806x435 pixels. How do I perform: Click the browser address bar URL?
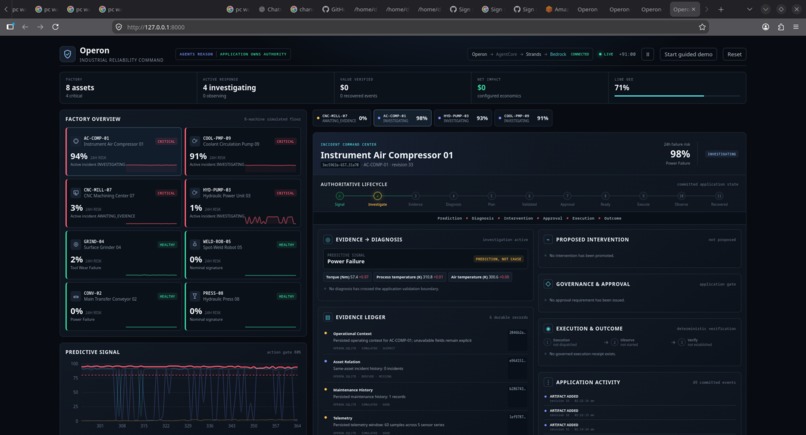156,27
